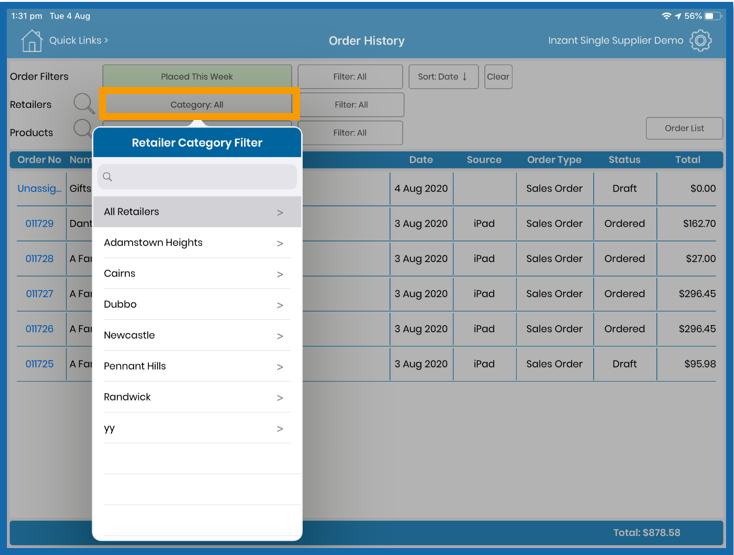Tap chevron beside Randwick

click(280, 398)
